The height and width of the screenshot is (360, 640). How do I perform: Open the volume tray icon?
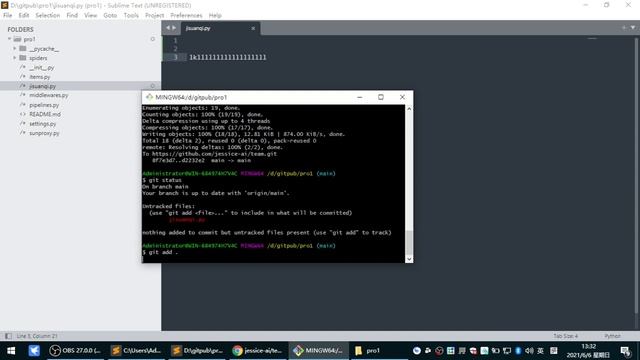coord(529,351)
